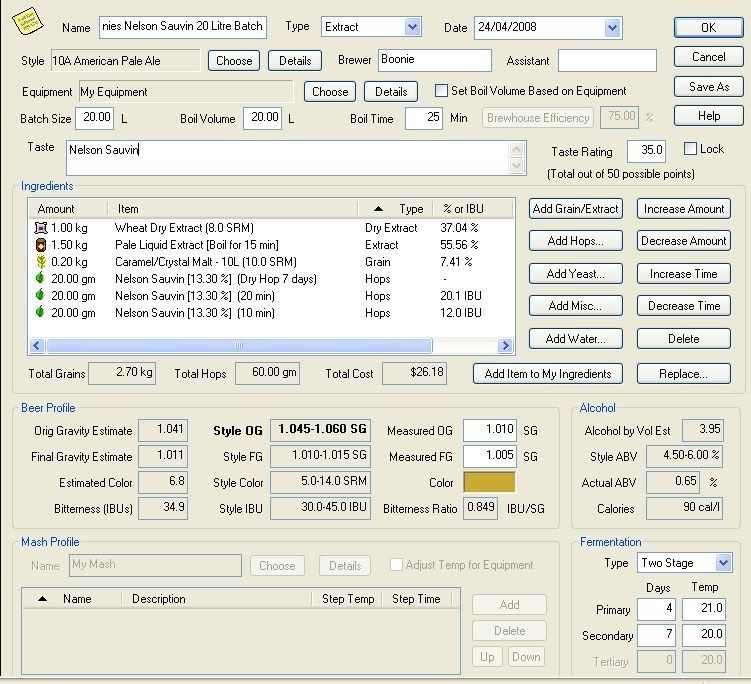The image size is (751, 684).
Task: Open the Date picker dropdown
Action: click(x=613, y=28)
